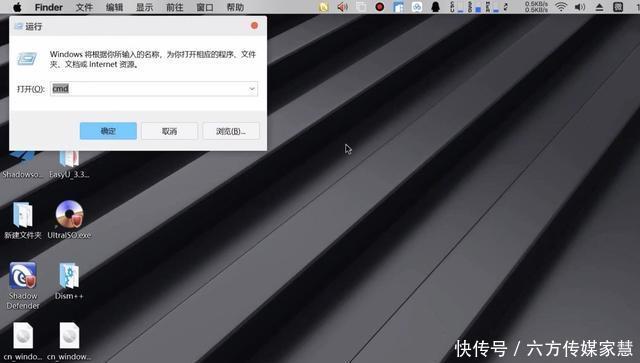Screen dimensions: 640x363
Task: Click the CPU monitor menu bar graph
Action: pyautogui.click(x=457, y=7)
